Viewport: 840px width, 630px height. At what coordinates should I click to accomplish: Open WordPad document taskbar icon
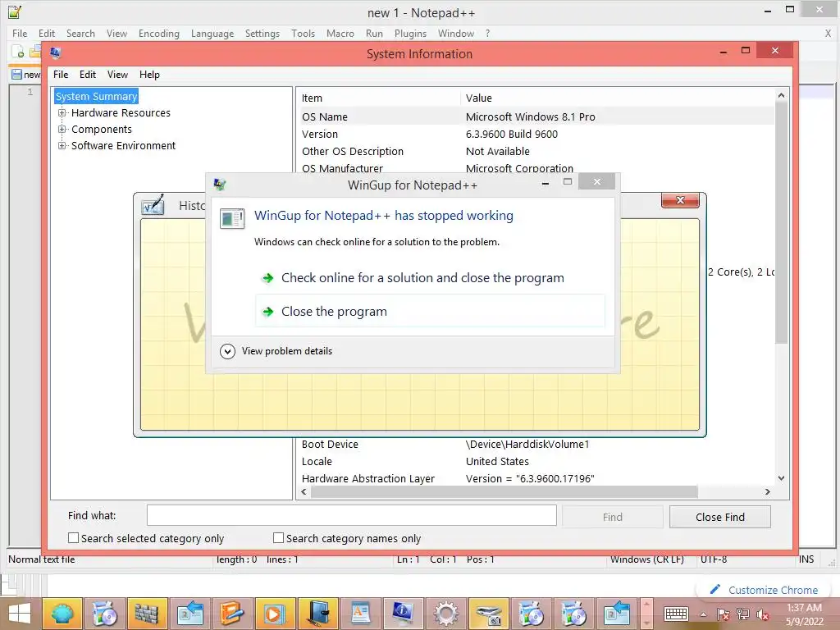[360, 614]
